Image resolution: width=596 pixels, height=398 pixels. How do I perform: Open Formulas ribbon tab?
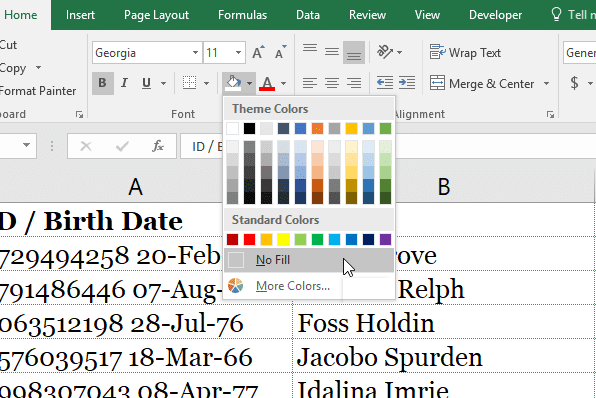tap(243, 15)
